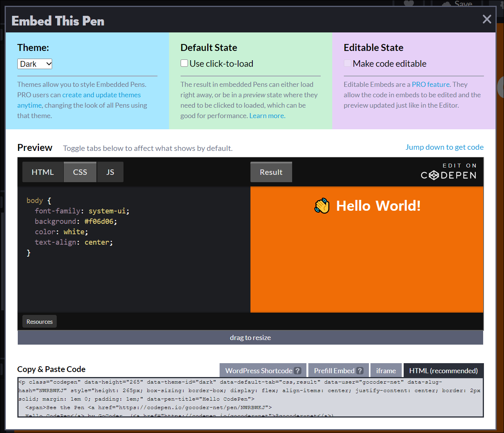
Task: Select the Prefill Embed code tab
Action: 338,370
